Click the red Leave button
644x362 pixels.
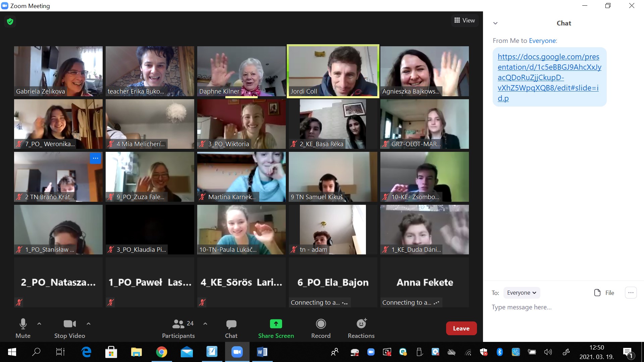461,328
